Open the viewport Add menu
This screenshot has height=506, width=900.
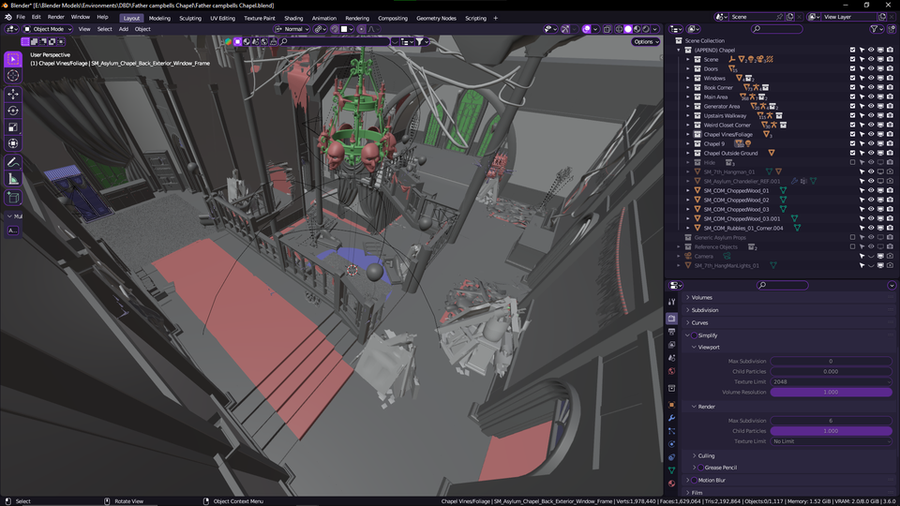coord(123,29)
